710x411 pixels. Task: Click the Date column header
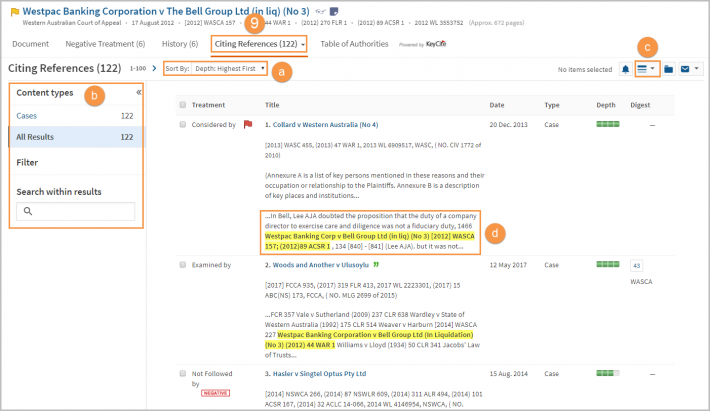coord(497,105)
